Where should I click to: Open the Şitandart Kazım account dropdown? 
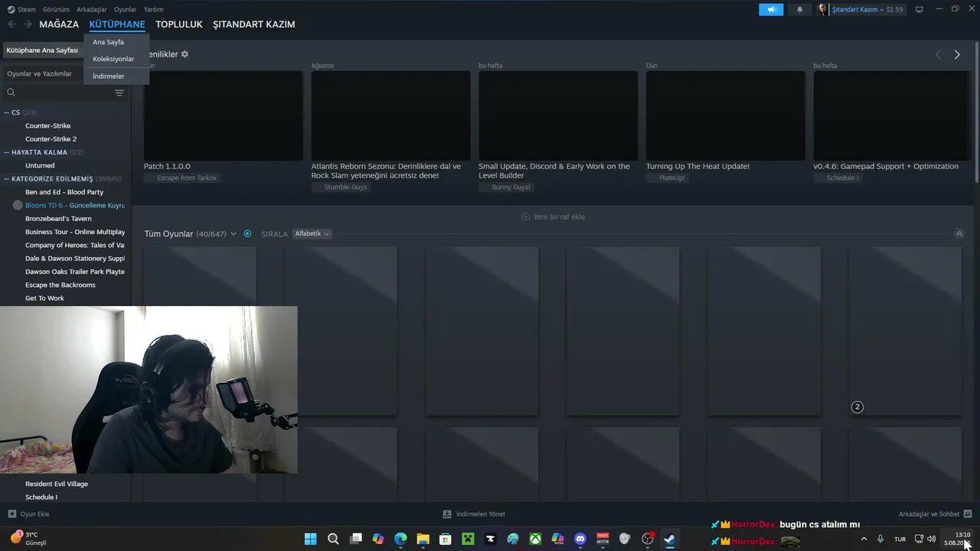click(857, 9)
